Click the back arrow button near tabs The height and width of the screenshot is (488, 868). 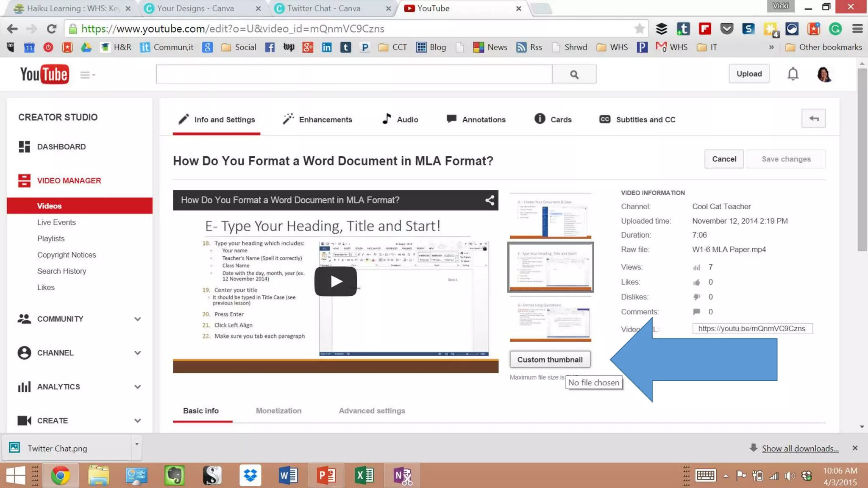point(813,119)
